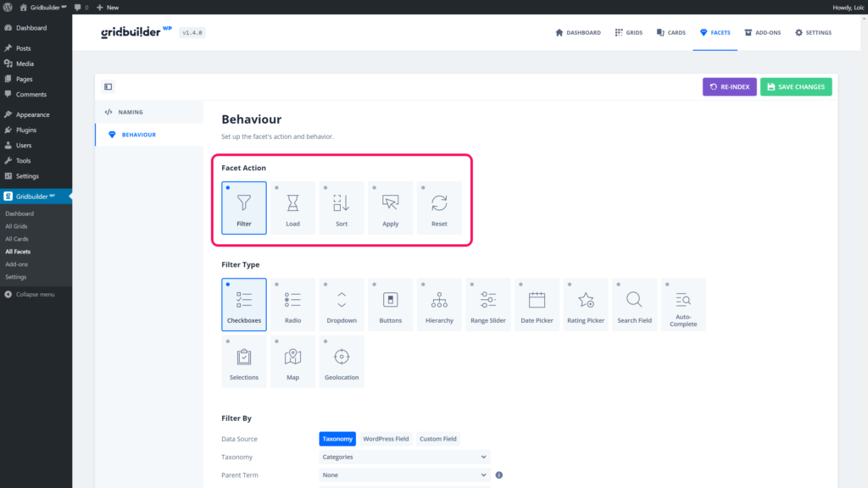
Task: Open Dashboard in Gridbuilder top navigation
Action: 578,33
